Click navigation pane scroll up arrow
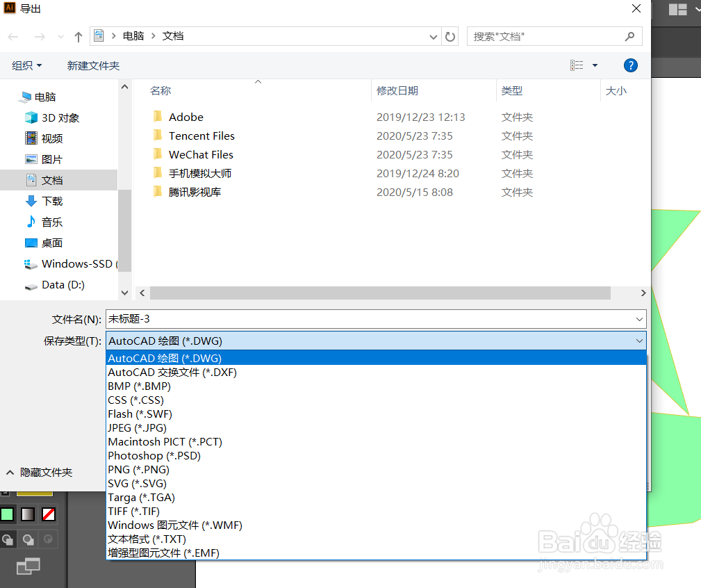The height and width of the screenshot is (588, 701). pos(125,87)
